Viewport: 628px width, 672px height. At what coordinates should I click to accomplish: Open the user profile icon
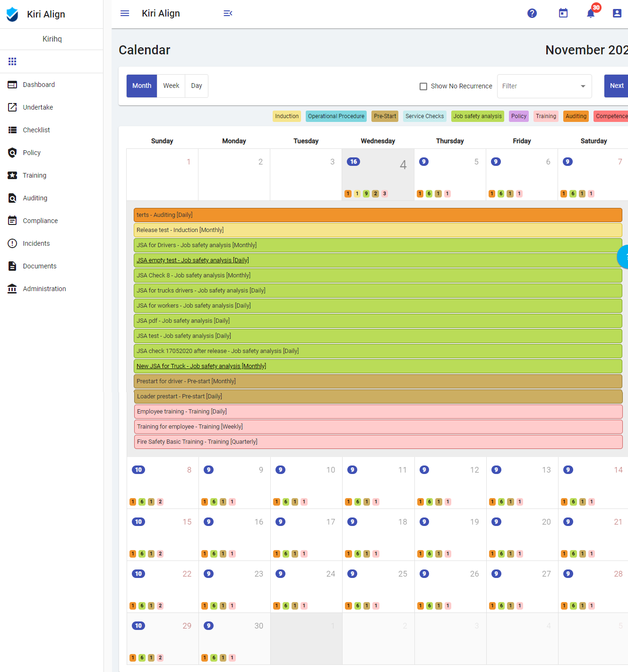click(617, 13)
